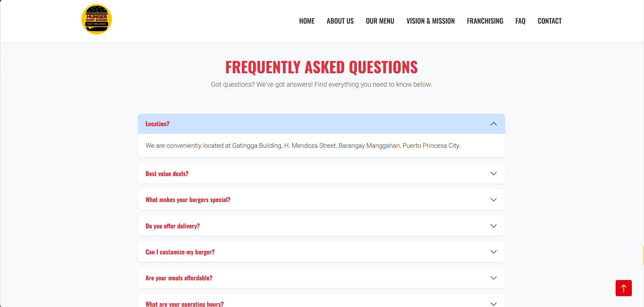Expand What makes your burgers special
The height and width of the screenshot is (307, 644).
[x=493, y=199]
